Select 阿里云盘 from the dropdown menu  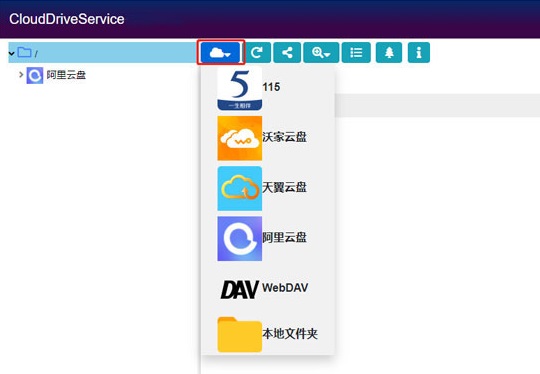pyautogui.click(x=267, y=238)
